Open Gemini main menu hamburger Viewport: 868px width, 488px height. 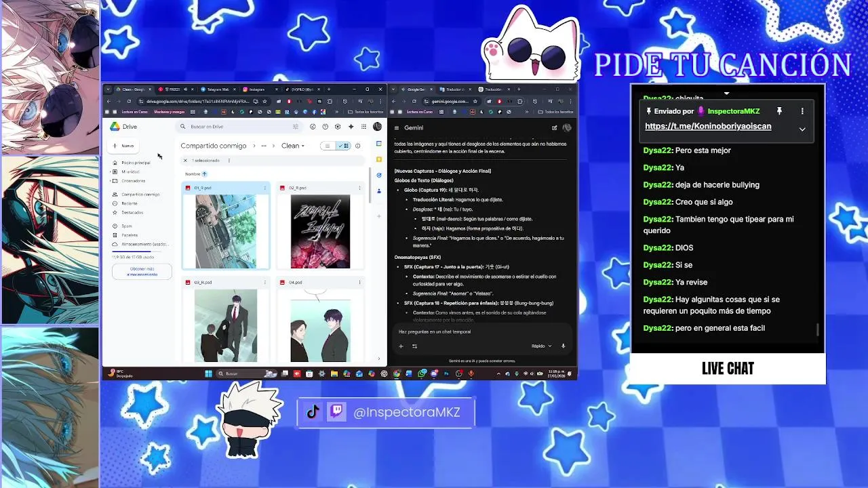[x=397, y=127]
